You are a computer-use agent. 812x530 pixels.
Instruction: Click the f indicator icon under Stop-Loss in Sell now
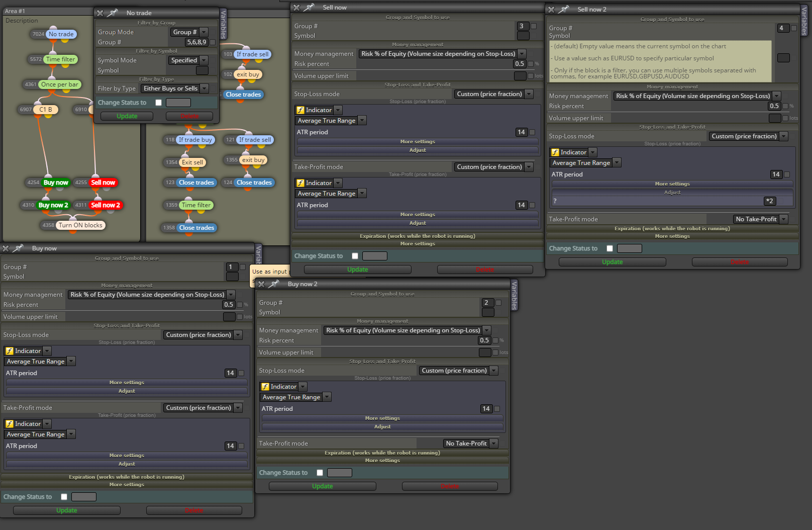pos(300,110)
